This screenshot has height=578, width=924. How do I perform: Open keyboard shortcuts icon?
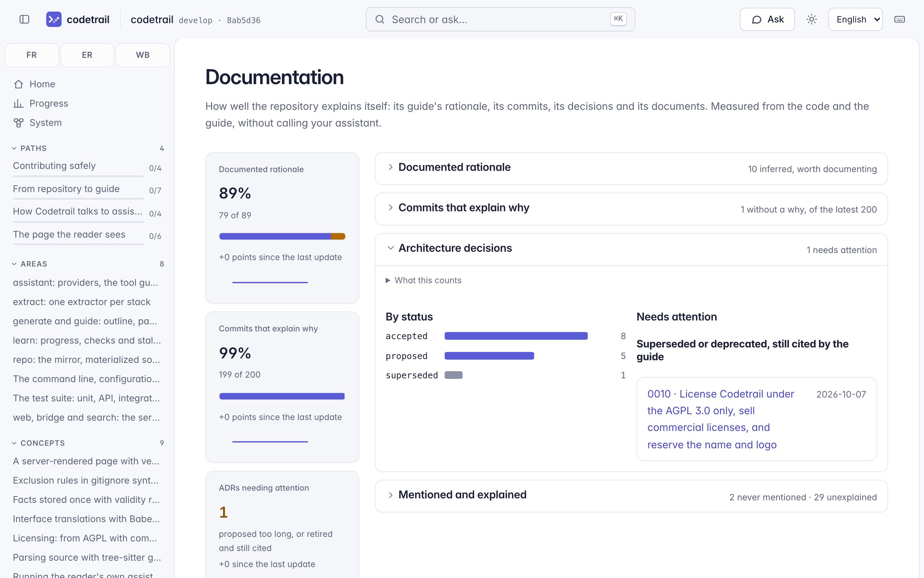(899, 20)
